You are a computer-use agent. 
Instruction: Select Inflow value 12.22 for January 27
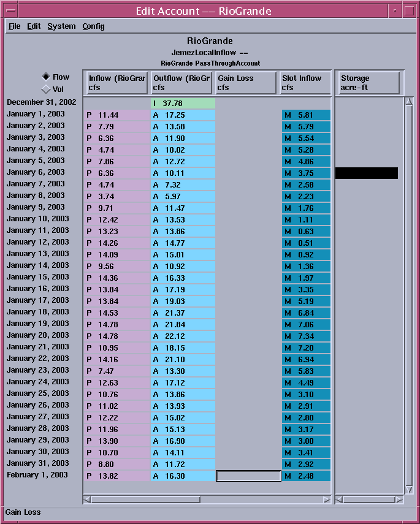[118, 418]
